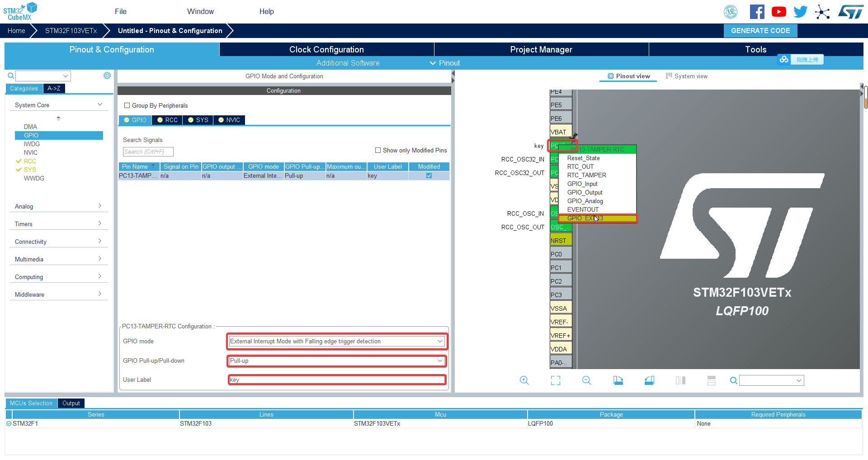Enable Group By Peripherals checkbox

pyautogui.click(x=127, y=105)
